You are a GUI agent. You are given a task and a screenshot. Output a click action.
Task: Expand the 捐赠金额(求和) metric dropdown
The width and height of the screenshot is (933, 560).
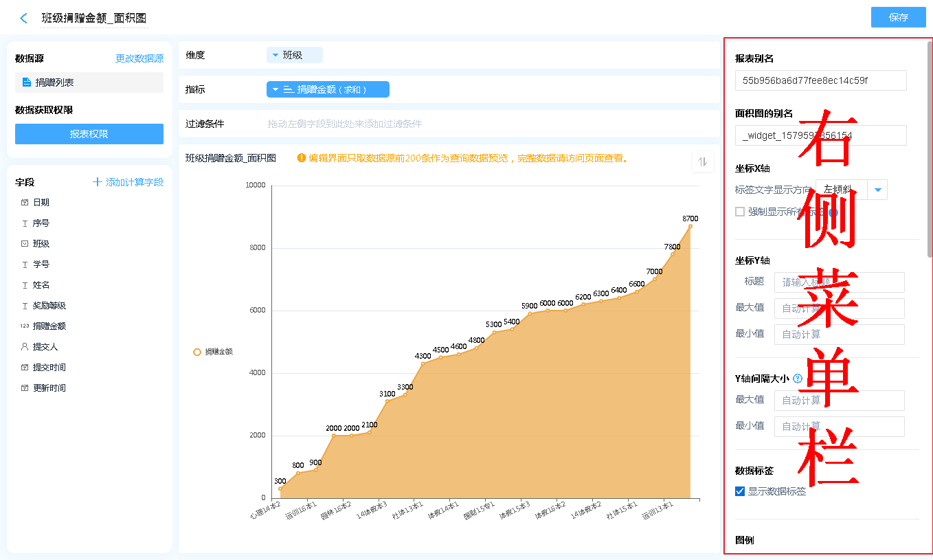pos(276,89)
